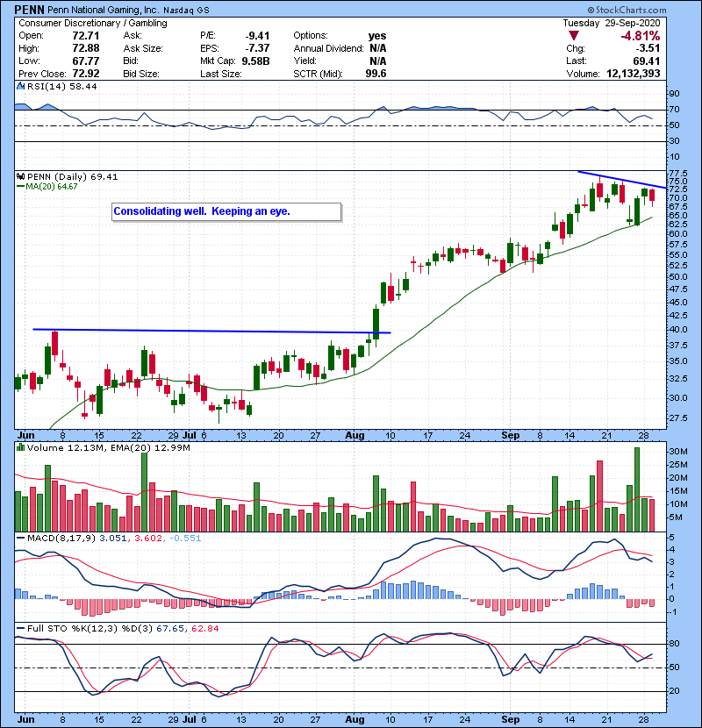This screenshot has height=728, width=702.
Task: Click the P/E value -9.41
Action: coord(257,36)
